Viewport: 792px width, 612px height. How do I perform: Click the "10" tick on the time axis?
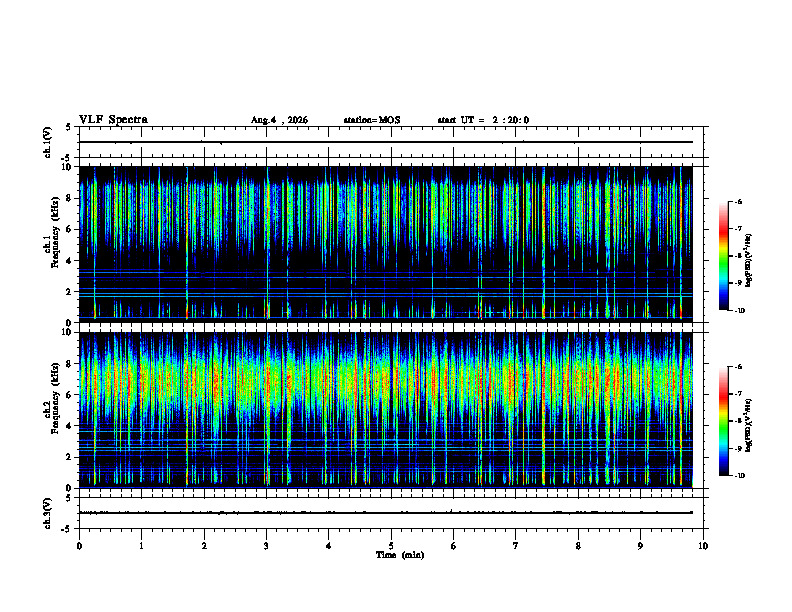pyautogui.click(x=703, y=546)
